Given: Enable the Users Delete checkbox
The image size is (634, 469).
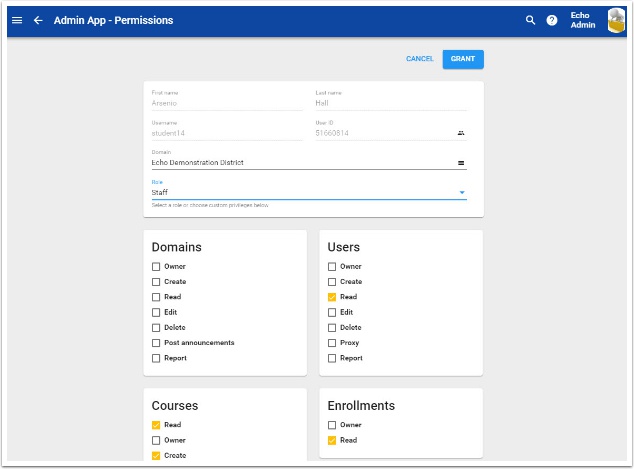Looking at the screenshot, I should (332, 328).
